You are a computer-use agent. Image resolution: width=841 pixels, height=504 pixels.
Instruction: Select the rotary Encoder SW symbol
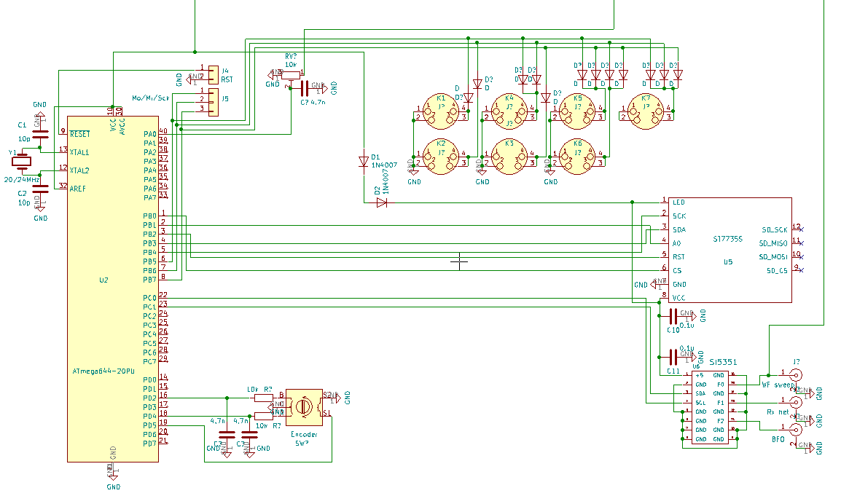(x=304, y=406)
